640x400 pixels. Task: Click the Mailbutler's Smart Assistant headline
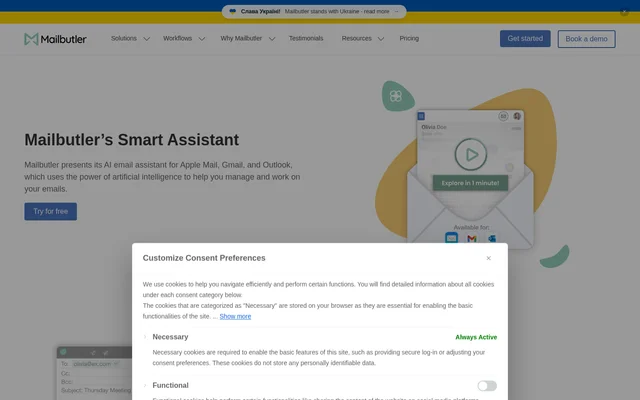[x=131, y=140]
